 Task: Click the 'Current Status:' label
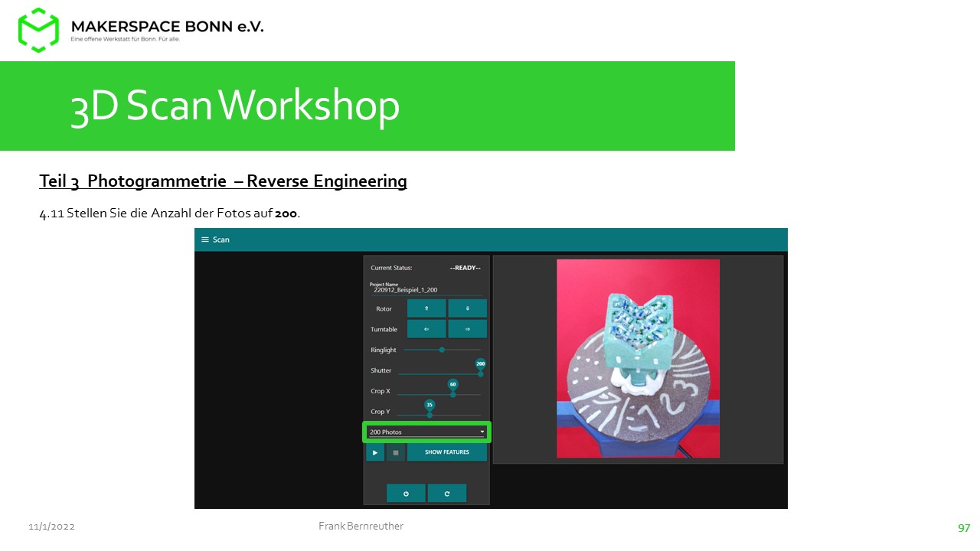pyautogui.click(x=391, y=268)
